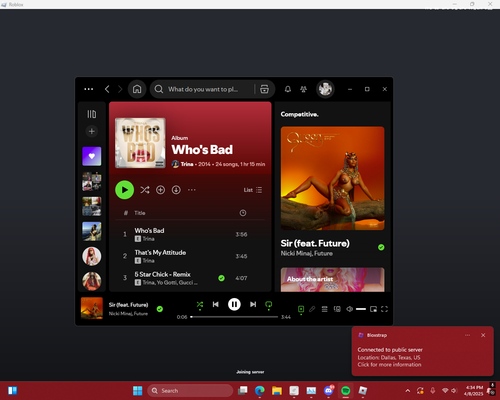This screenshot has width=500, height=400.
Task: Expand Your Library sidebar icon
Action: click(x=92, y=114)
